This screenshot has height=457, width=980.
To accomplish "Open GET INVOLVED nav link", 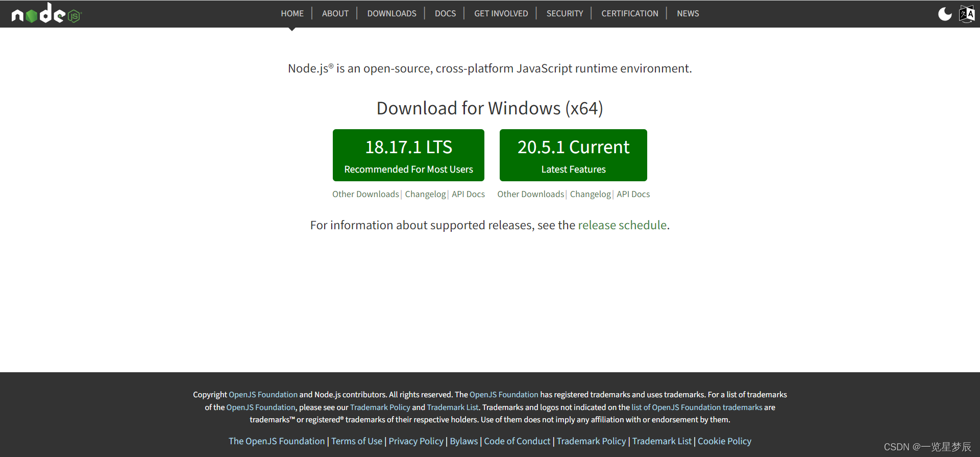I will (x=501, y=14).
